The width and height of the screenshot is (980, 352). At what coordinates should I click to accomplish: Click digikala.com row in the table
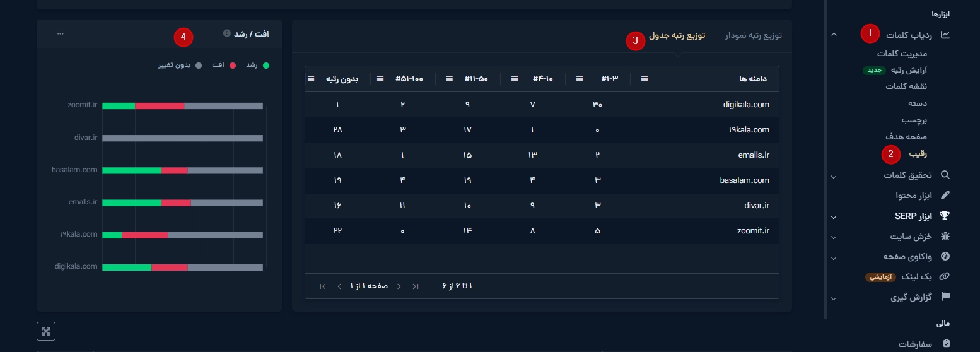(542, 105)
